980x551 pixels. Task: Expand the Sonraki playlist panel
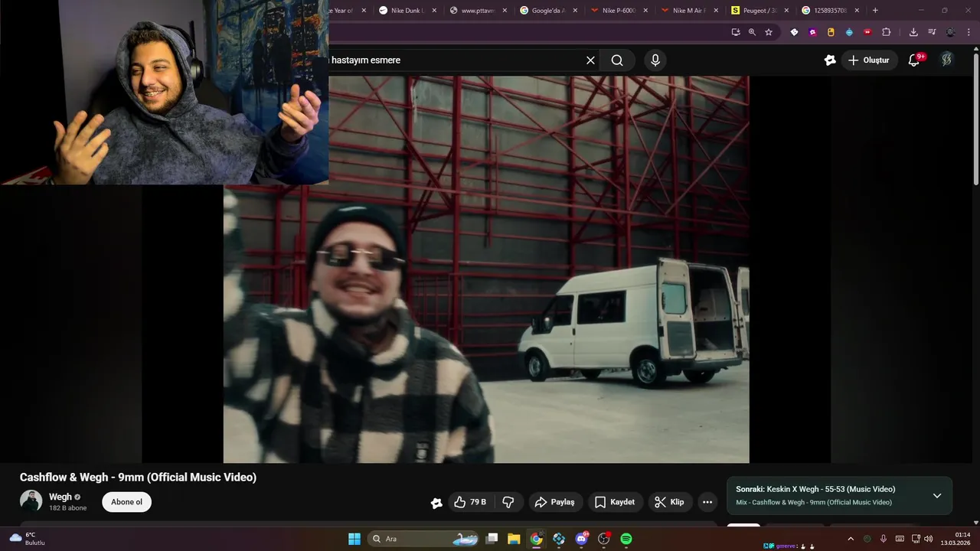[937, 496]
